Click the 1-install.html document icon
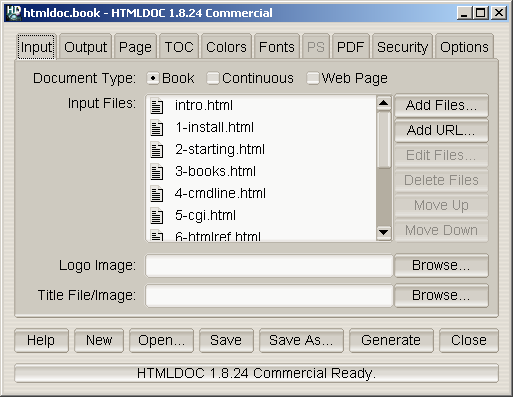513x397 pixels. (x=157, y=128)
